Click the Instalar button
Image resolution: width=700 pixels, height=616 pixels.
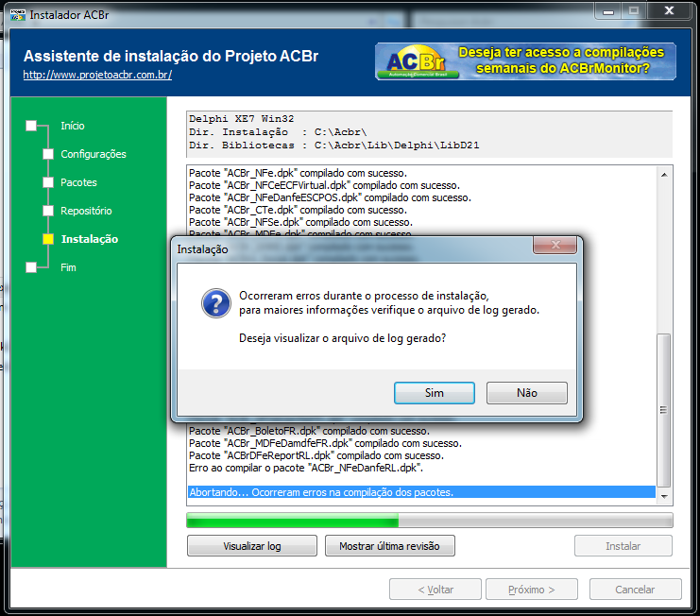coord(623,546)
